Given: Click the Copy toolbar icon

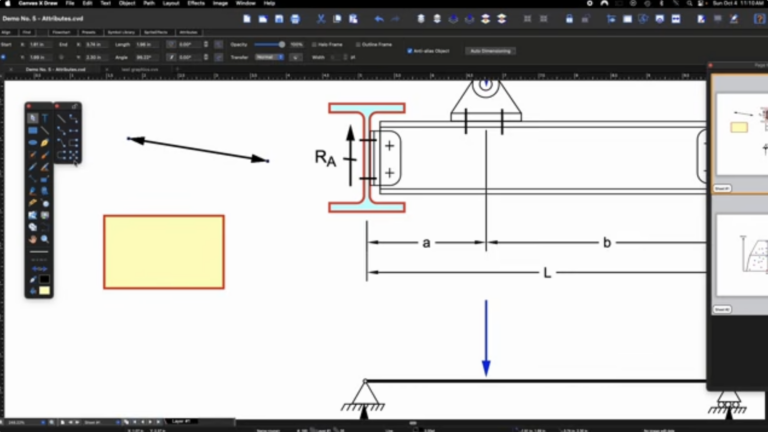Looking at the screenshot, I should pos(337,19).
